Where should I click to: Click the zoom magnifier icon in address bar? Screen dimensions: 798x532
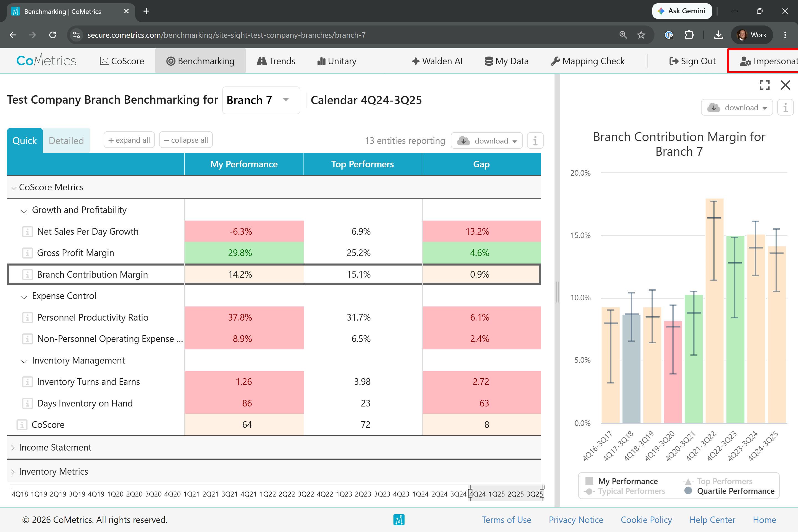[623, 35]
